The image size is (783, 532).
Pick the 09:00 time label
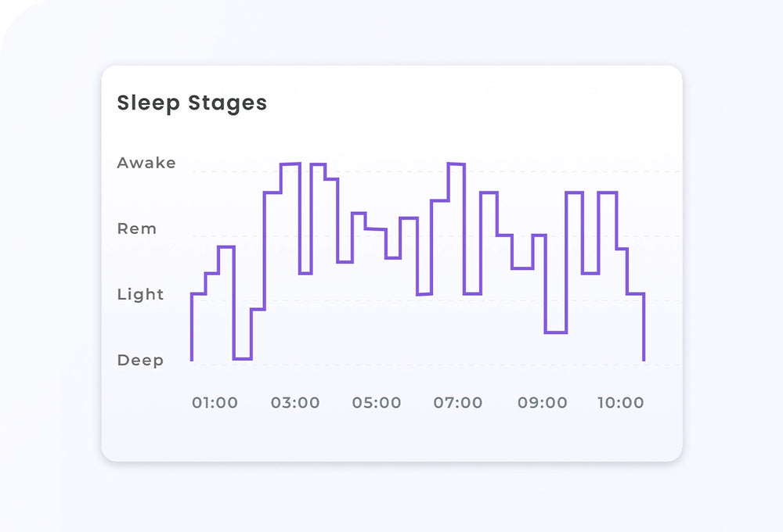[543, 403]
